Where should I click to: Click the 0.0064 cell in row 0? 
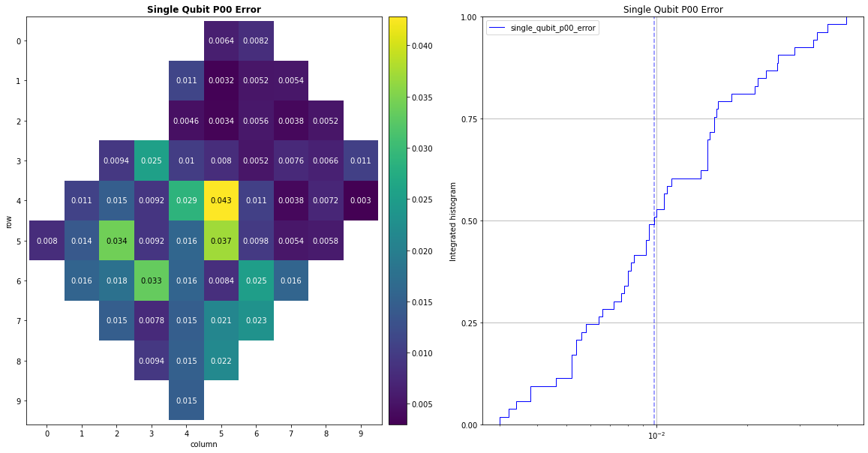(221, 40)
